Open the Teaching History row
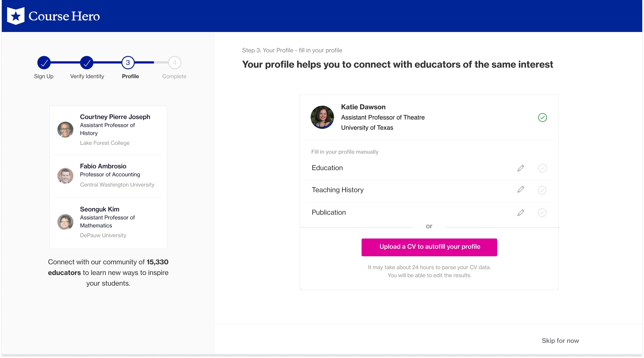The image size is (644, 358). coord(338,190)
